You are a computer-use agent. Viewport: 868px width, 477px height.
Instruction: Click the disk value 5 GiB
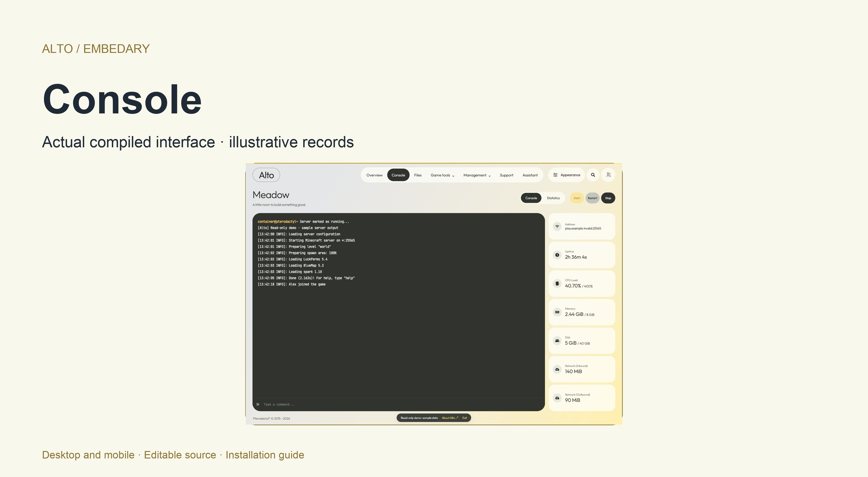[x=571, y=343]
